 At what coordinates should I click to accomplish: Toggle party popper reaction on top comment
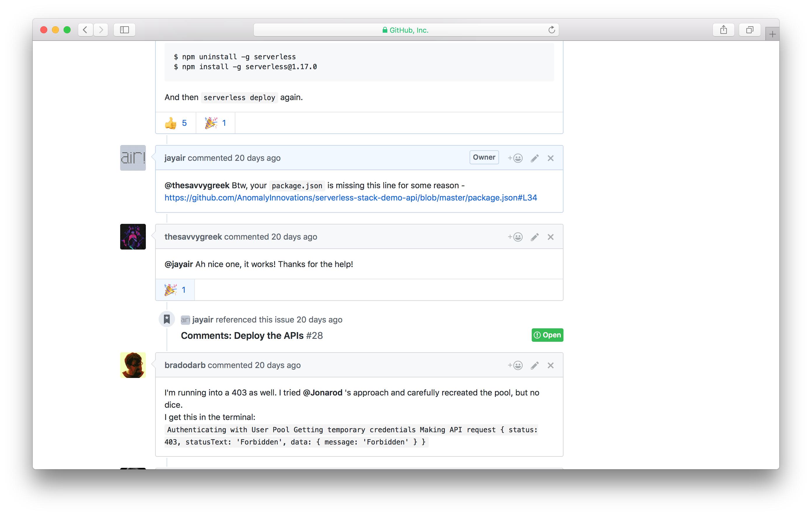click(215, 123)
